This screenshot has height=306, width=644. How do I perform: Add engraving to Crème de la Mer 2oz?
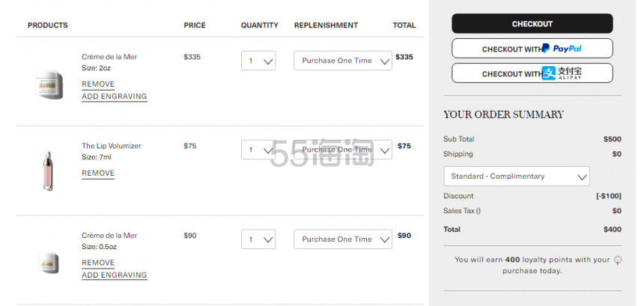point(114,97)
